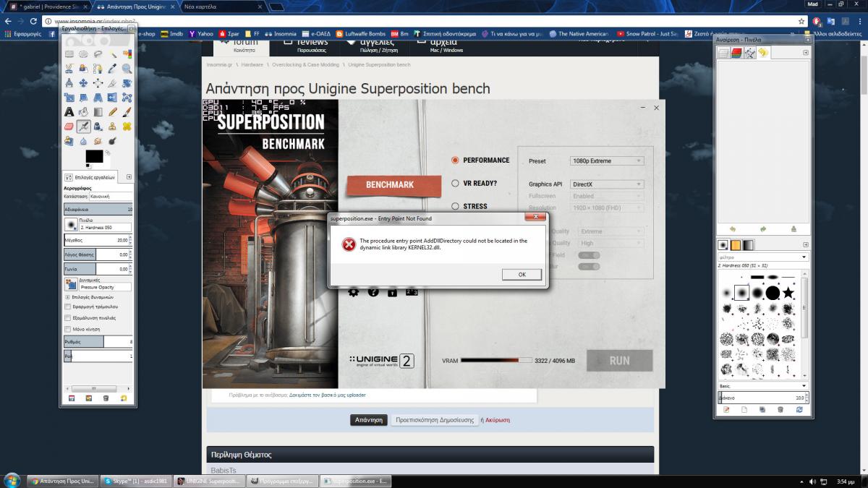
Task: Click the black foreground color swatch in toolbox
Action: tap(94, 156)
